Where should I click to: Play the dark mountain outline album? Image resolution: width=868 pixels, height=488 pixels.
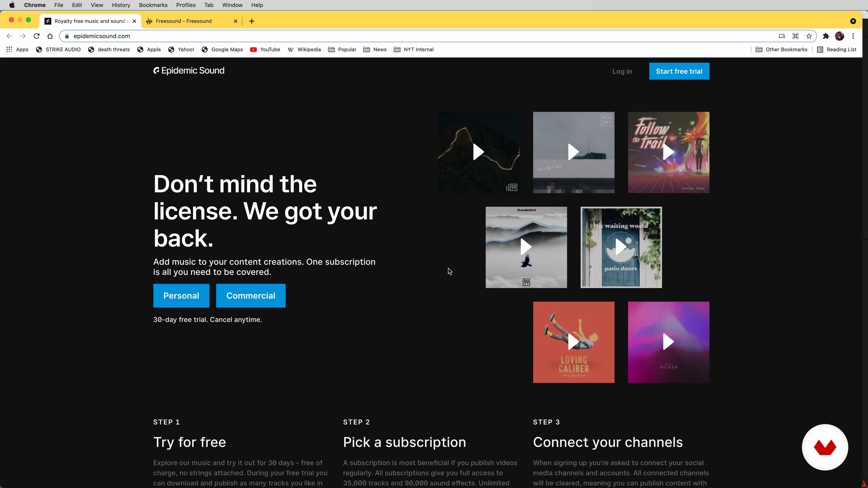479,152
